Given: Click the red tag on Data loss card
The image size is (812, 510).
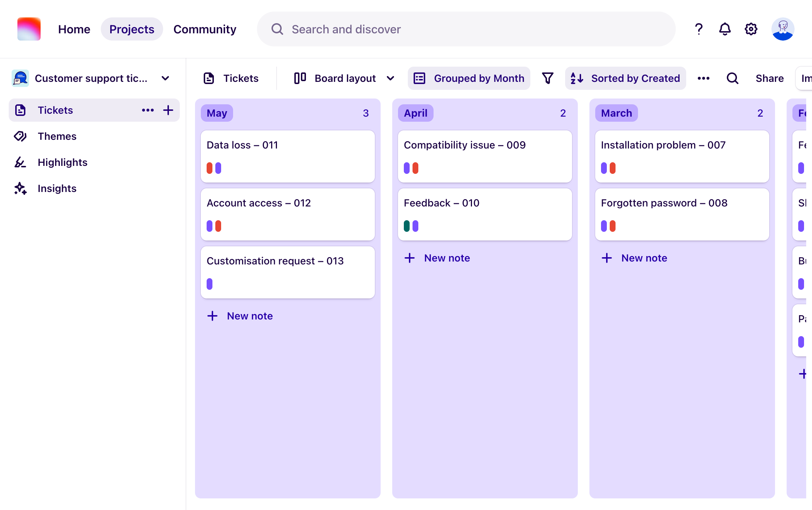Looking at the screenshot, I should point(210,168).
